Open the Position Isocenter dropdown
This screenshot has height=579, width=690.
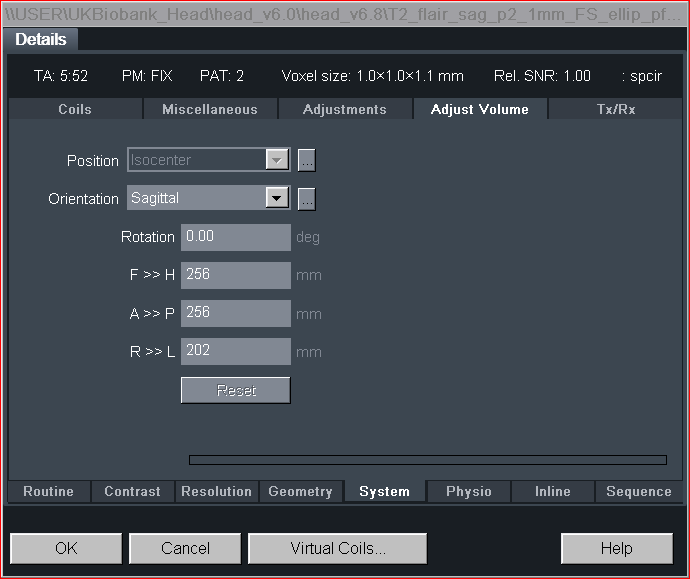tap(277, 160)
